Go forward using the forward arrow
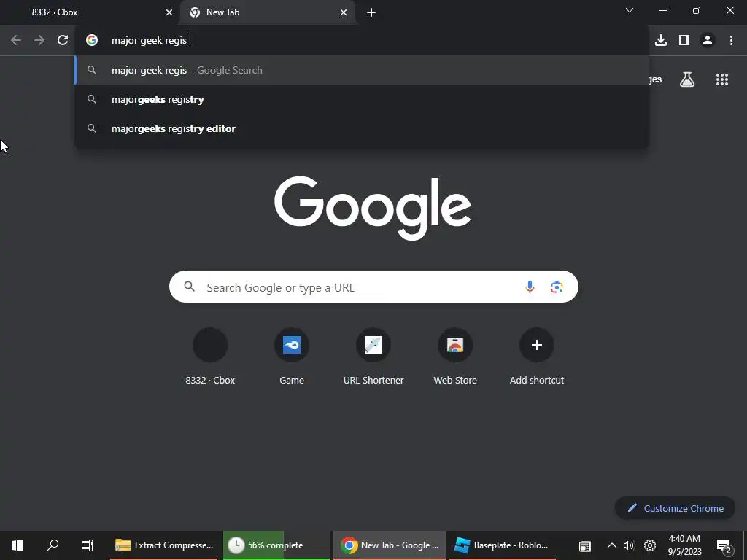Viewport: 747px width, 560px height. coord(39,40)
